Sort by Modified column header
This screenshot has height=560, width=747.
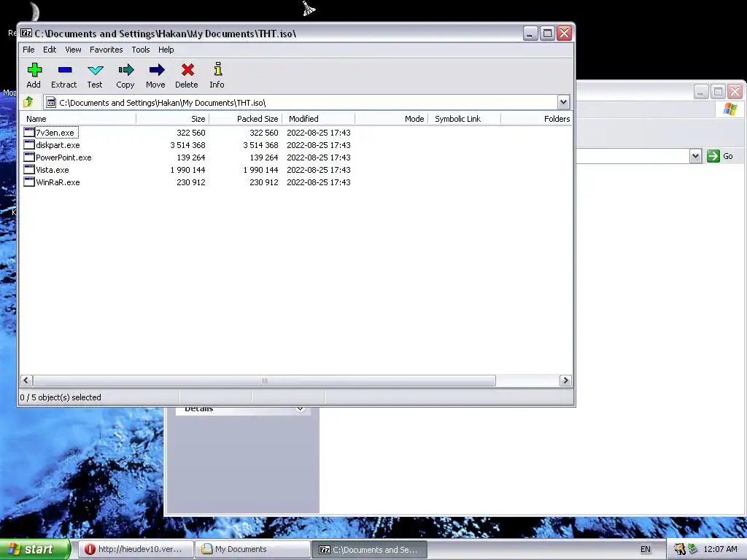click(318, 119)
